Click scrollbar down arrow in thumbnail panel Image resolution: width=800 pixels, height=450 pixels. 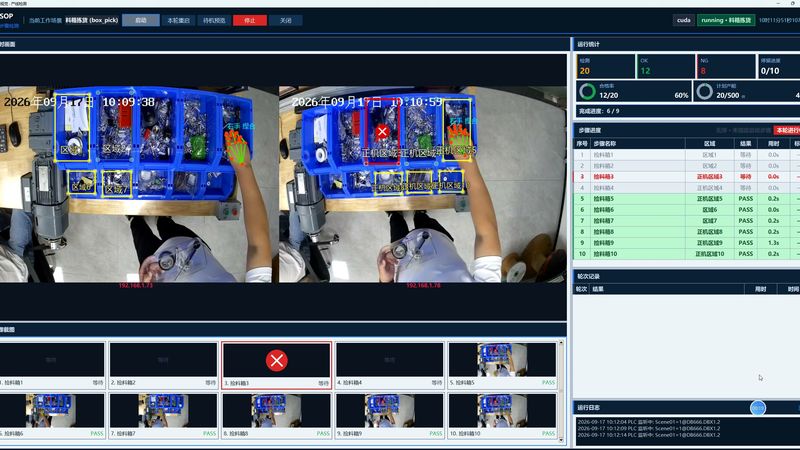pos(561,439)
